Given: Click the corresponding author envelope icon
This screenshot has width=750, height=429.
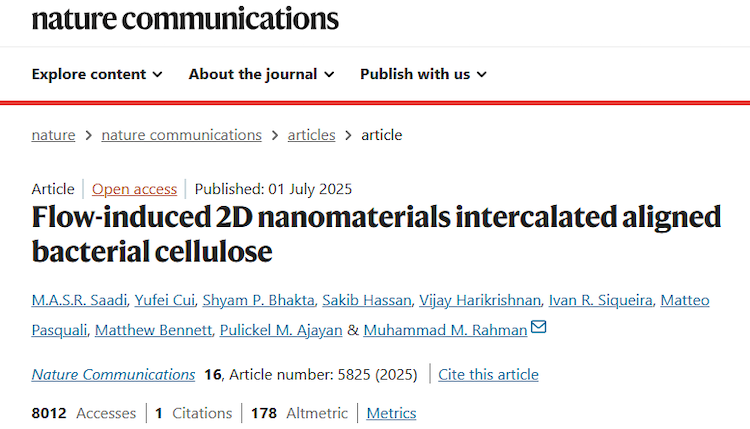Looking at the screenshot, I should pyautogui.click(x=539, y=327).
